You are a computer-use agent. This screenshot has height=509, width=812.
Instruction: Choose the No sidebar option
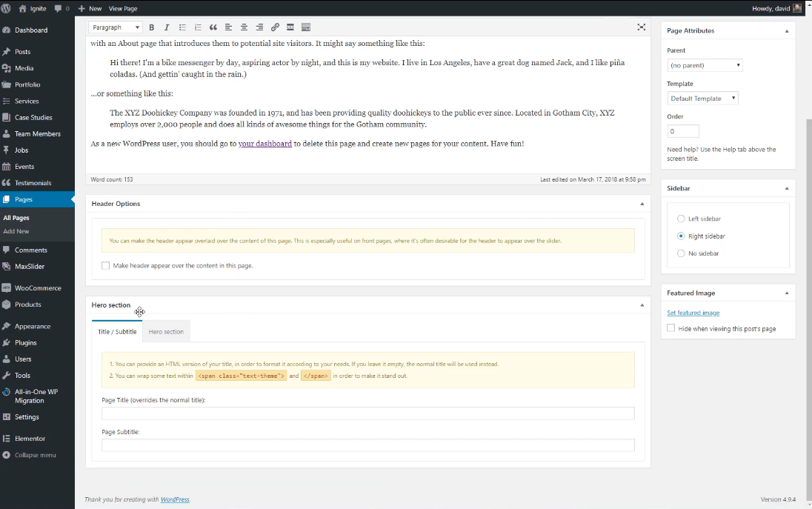(x=681, y=253)
